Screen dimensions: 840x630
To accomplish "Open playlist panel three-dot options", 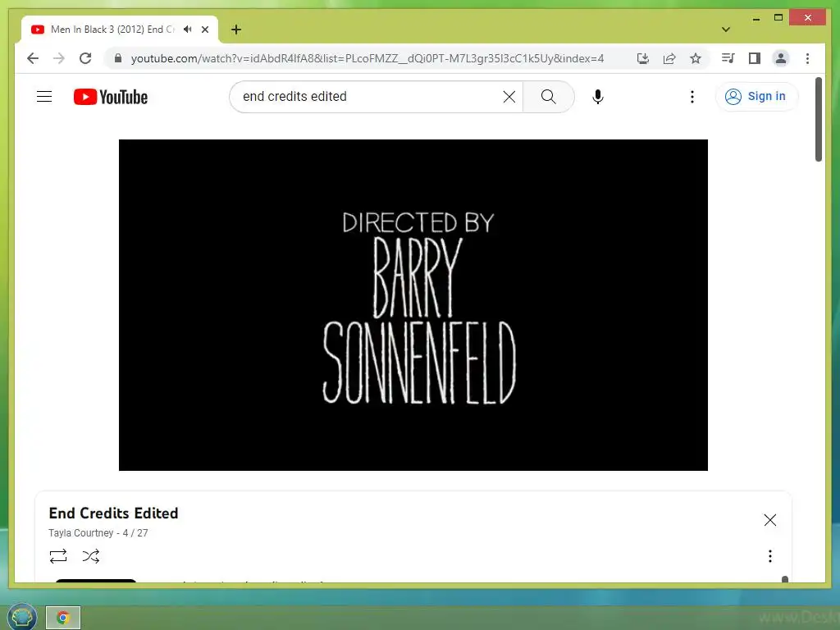I will pos(769,556).
